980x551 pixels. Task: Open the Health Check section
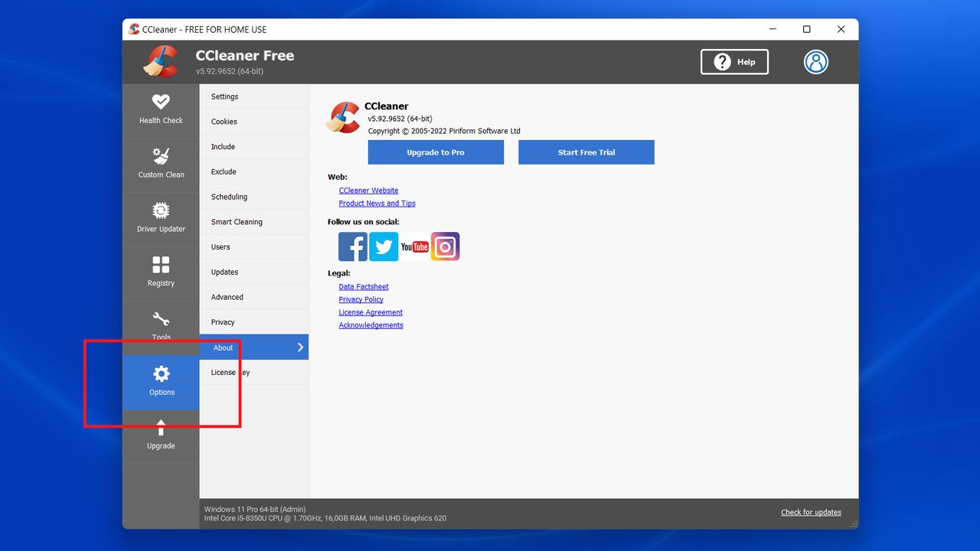coord(161,109)
